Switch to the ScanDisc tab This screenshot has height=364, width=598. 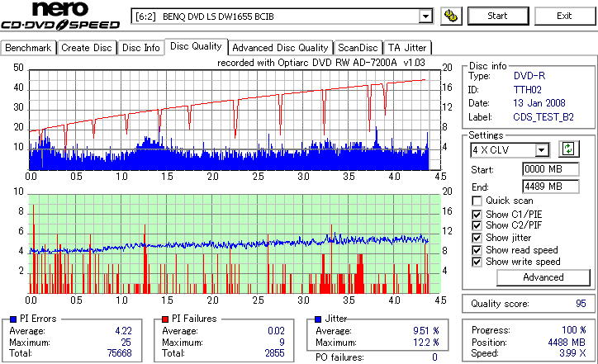pos(358,48)
